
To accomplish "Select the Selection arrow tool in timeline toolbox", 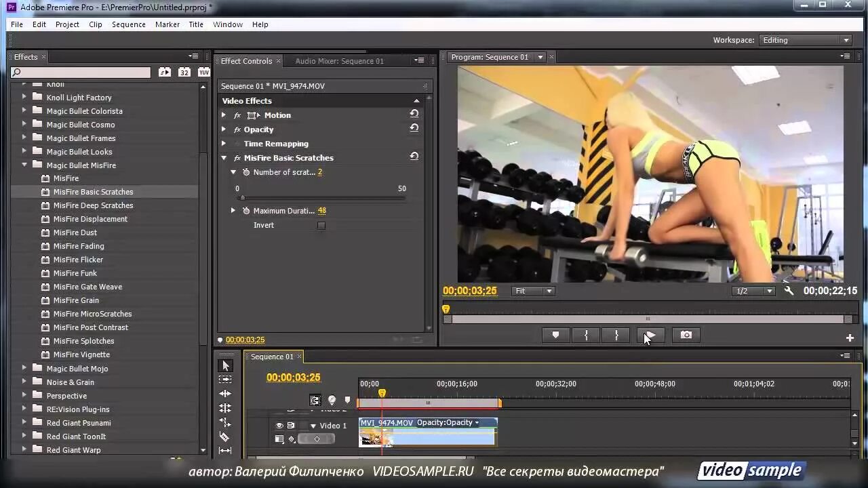I will (226, 366).
